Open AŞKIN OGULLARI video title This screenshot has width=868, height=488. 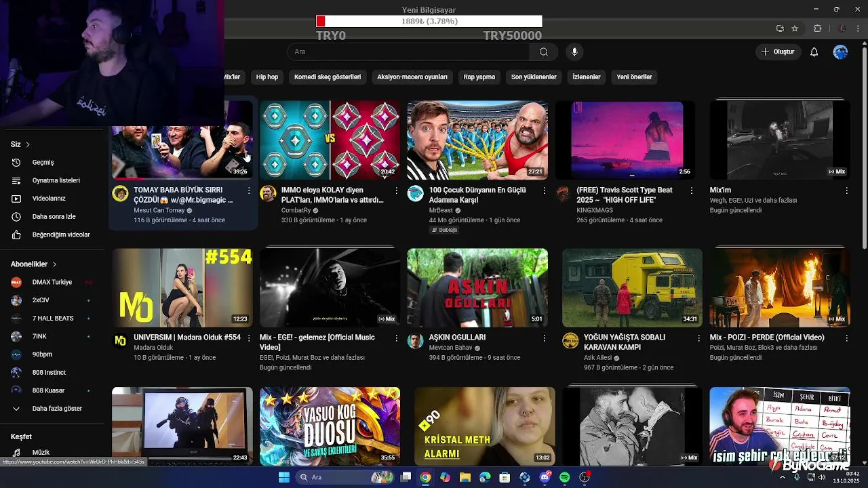(x=457, y=338)
